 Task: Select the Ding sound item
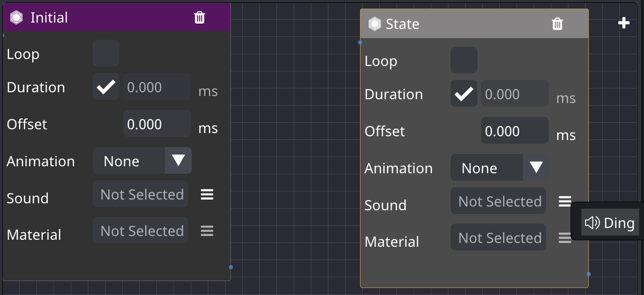pyautogui.click(x=610, y=223)
